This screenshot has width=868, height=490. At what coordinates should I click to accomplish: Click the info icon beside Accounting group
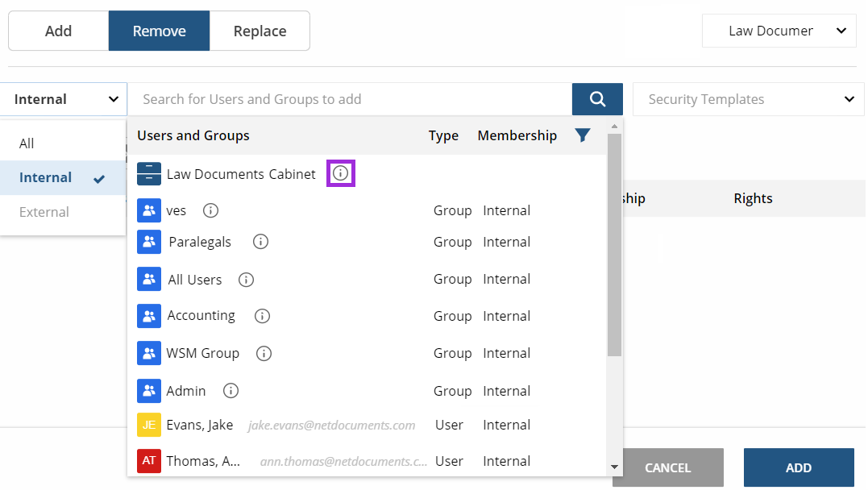tap(261, 316)
